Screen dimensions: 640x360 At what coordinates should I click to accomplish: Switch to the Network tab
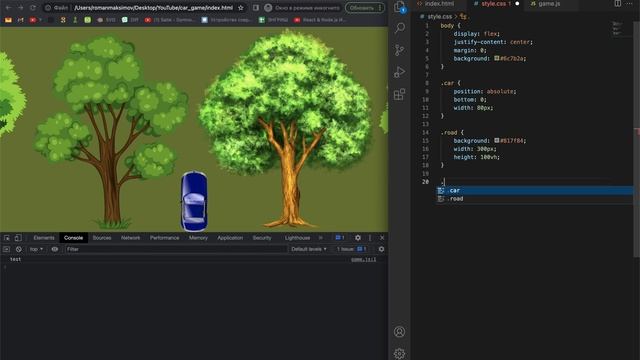point(131,238)
